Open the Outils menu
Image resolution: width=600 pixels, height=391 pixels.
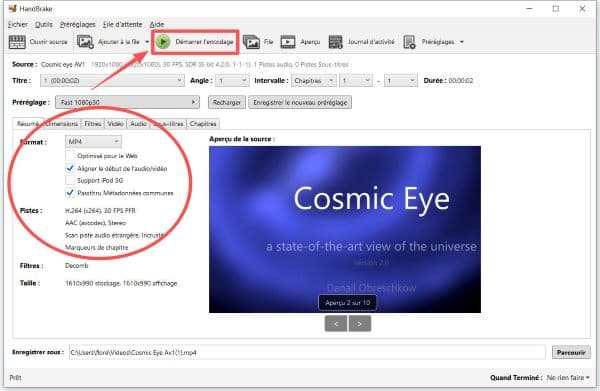(x=44, y=24)
